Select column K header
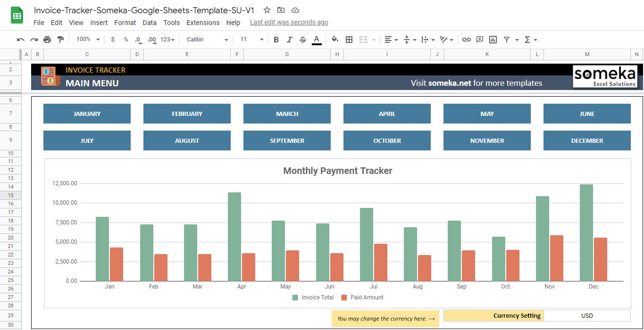 pos(487,54)
